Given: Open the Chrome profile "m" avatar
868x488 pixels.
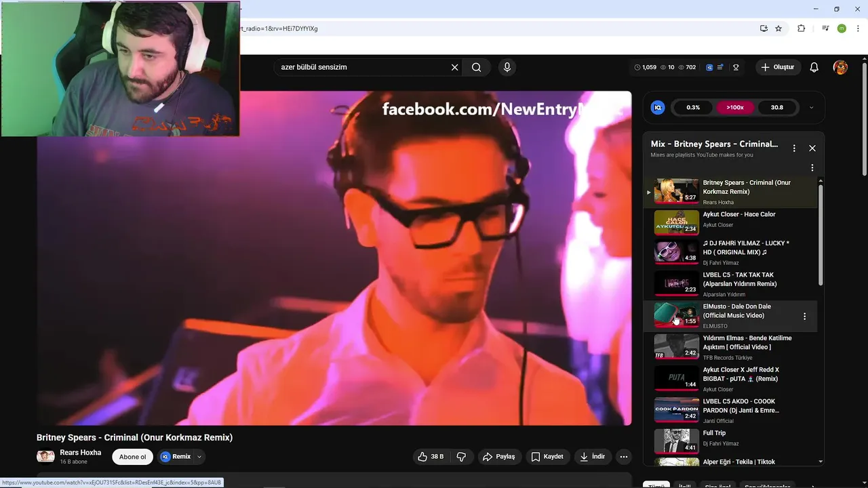Looking at the screenshot, I should [x=842, y=28].
